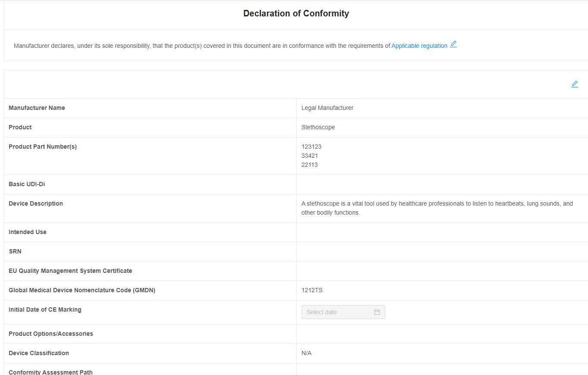Select part number 123123

311,147
